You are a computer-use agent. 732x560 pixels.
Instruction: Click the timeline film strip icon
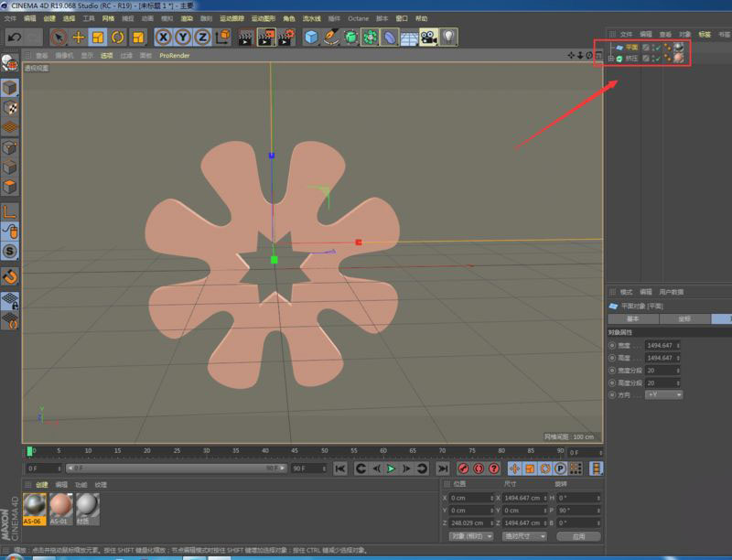coord(597,468)
